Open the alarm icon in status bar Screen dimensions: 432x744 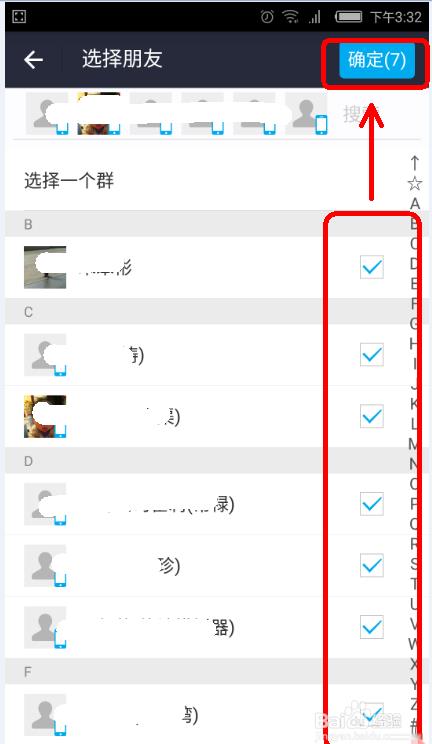tap(267, 17)
